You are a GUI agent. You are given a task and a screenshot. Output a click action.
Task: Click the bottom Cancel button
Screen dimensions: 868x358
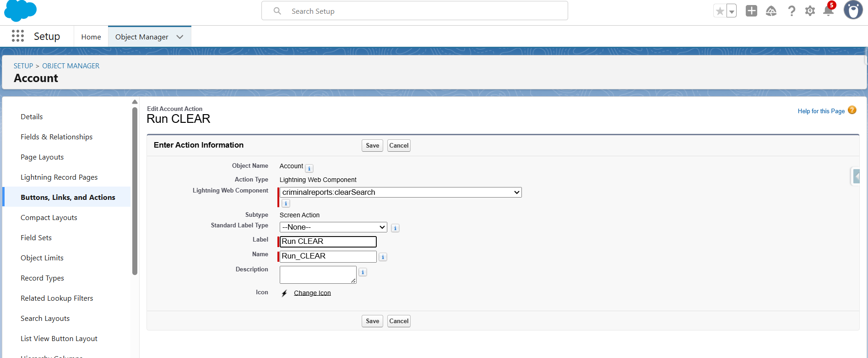click(399, 321)
